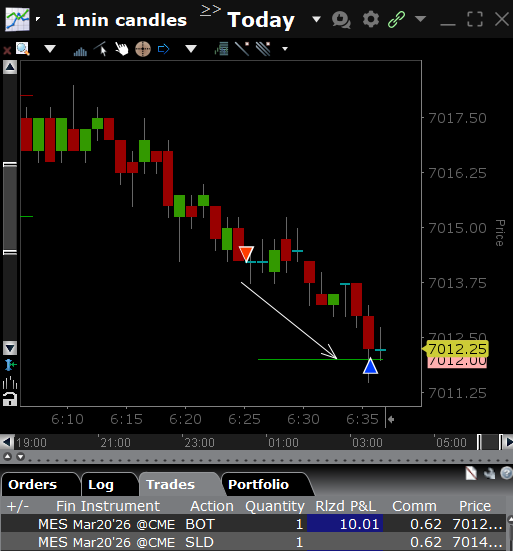Expand the dropdown after the blue arrow icon

tap(191, 49)
